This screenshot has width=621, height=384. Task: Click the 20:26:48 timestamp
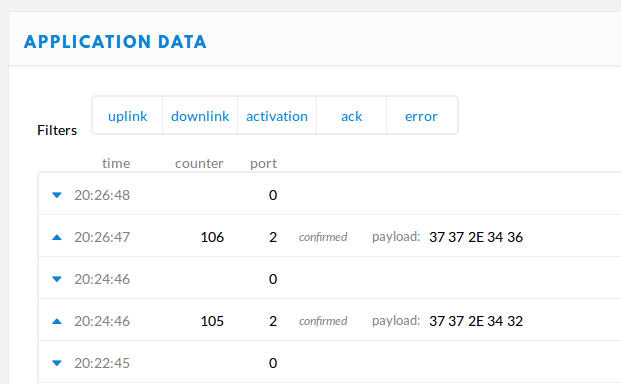point(102,195)
